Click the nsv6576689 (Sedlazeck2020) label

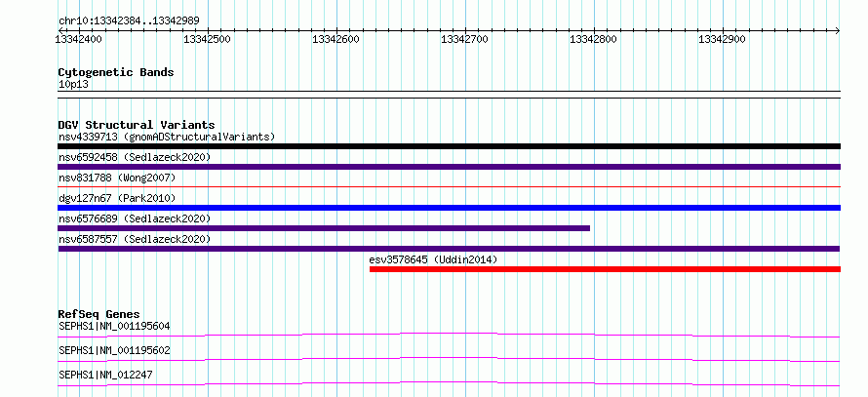[135, 218]
